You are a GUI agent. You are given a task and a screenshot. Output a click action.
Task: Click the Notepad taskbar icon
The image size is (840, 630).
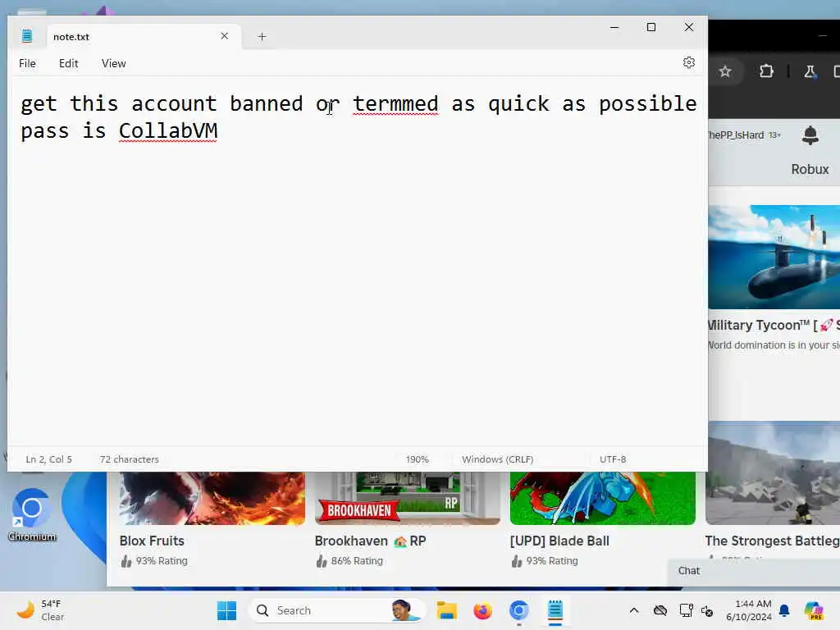coord(555,610)
